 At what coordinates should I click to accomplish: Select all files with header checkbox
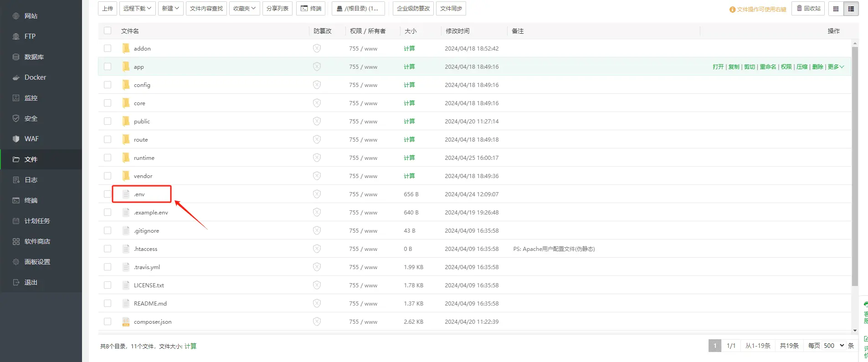point(108,31)
